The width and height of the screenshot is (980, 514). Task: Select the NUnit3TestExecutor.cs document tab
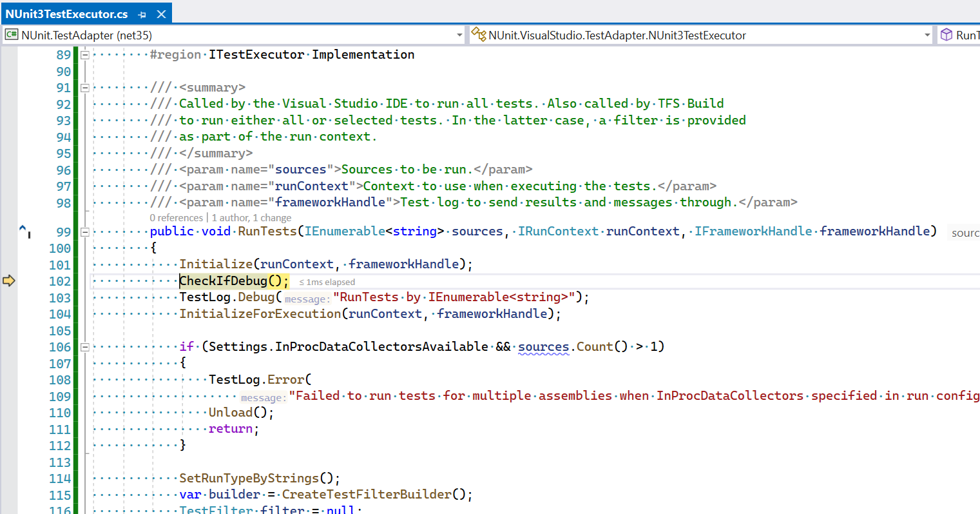coord(66,14)
